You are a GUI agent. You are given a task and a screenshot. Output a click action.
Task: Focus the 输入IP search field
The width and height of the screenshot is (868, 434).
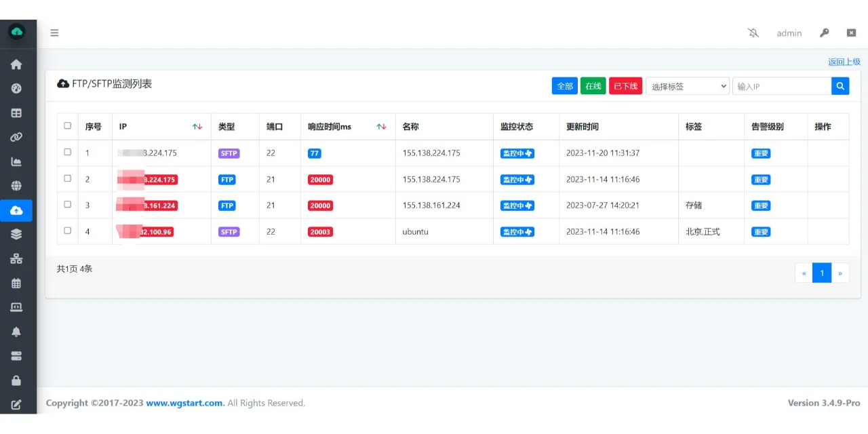(x=782, y=86)
